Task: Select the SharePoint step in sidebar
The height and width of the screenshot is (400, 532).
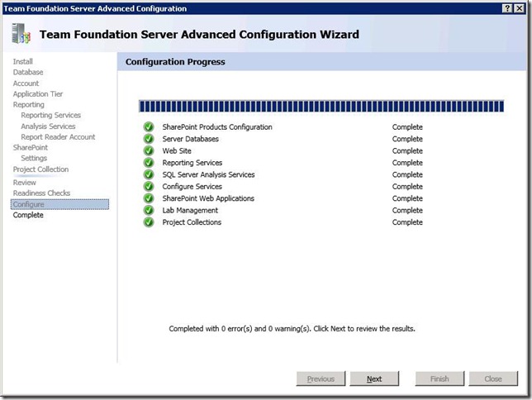Action: coord(31,147)
